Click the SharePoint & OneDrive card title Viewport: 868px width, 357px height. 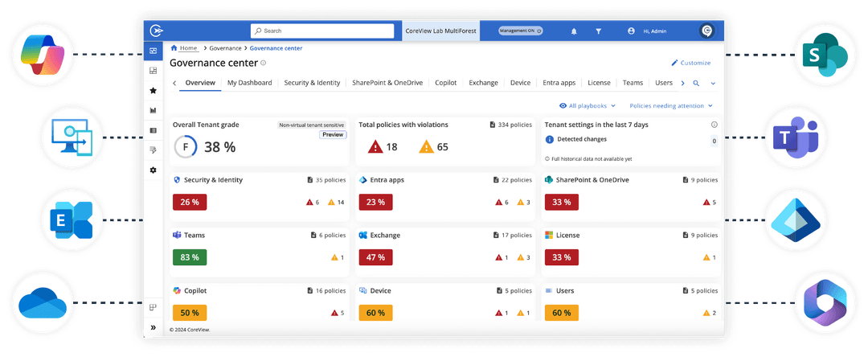(592, 180)
